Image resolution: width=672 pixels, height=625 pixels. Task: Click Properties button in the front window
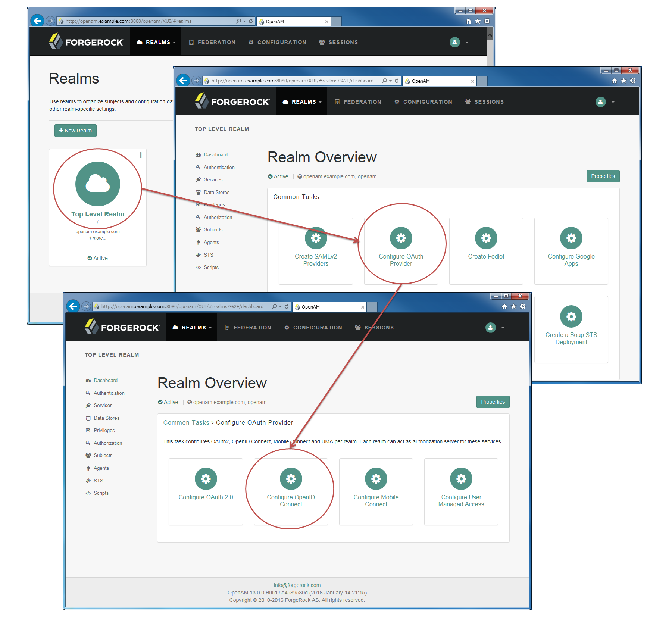pyautogui.click(x=493, y=402)
